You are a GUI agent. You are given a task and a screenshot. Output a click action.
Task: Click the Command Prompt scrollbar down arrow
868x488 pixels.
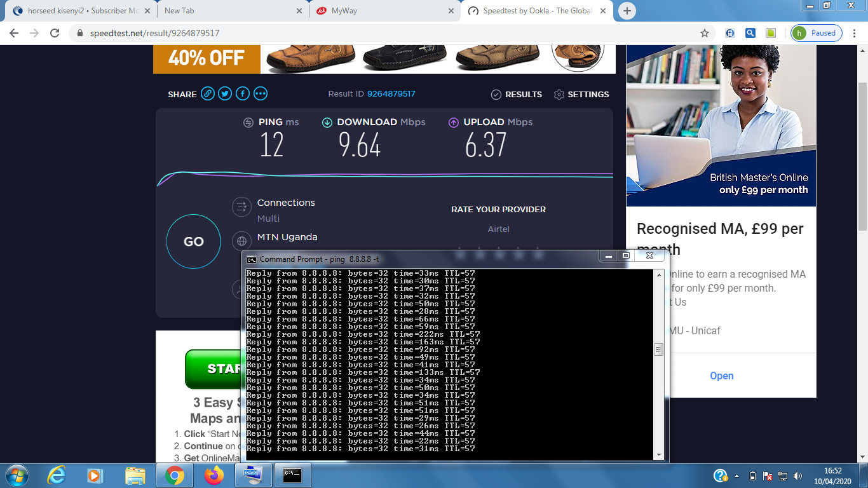pos(659,455)
